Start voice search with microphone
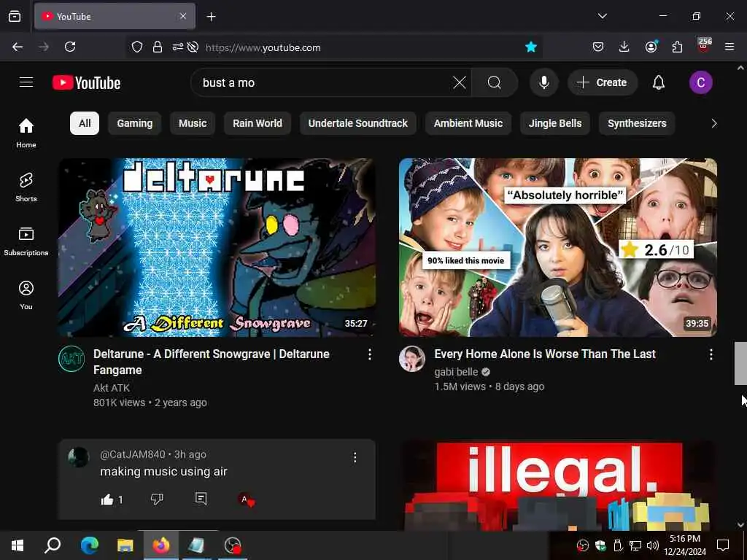 [x=543, y=82]
